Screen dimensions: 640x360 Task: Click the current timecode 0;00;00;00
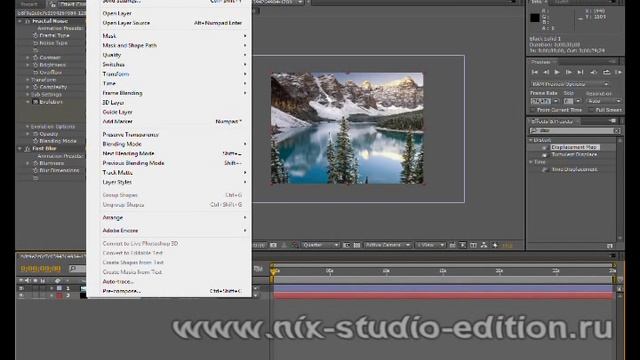40,269
